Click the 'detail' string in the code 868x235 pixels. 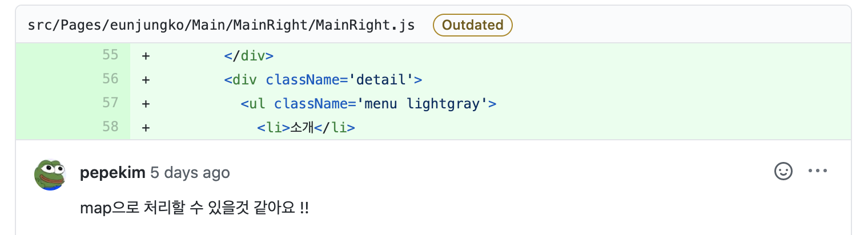[x=385, y=79]
